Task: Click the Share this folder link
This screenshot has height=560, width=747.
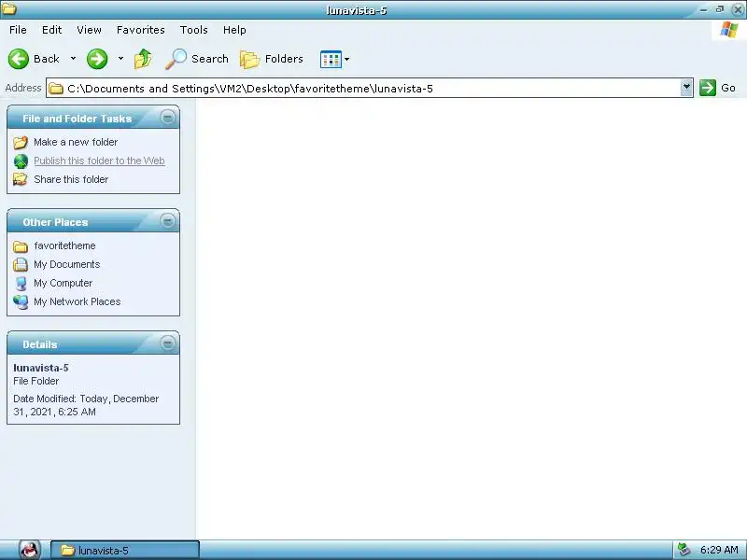Action: pos(71,179)
